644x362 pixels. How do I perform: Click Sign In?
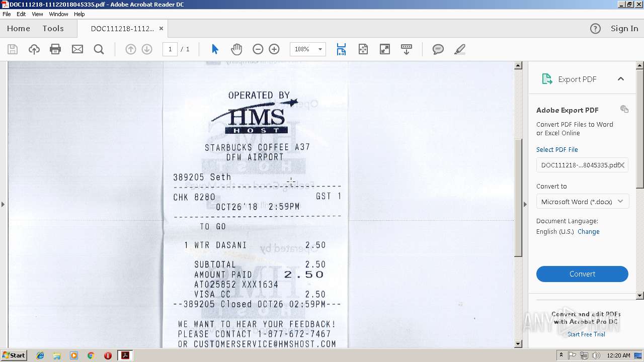point(624,29)
